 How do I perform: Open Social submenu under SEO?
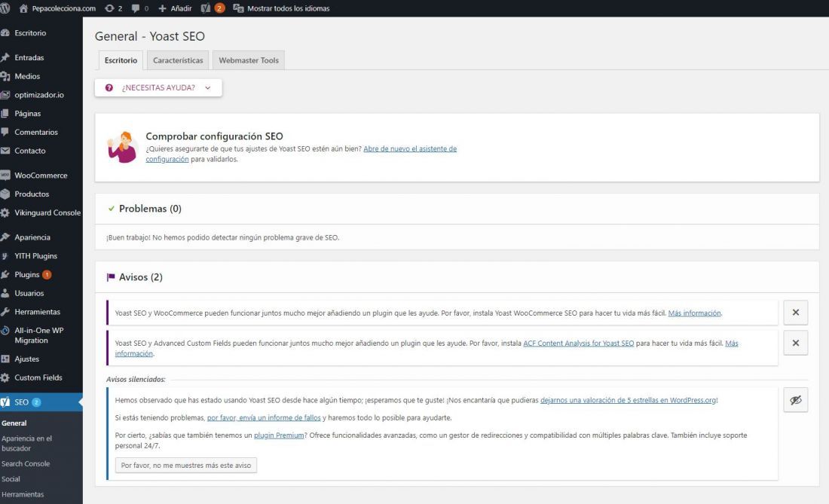click(x=11, y=478)
